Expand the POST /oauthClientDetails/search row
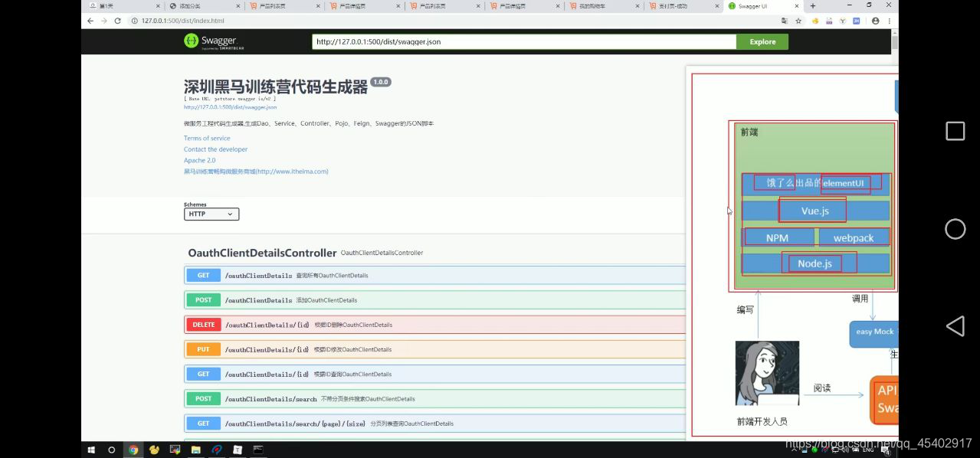Screen dimensions: 980x458 point(434,398)
